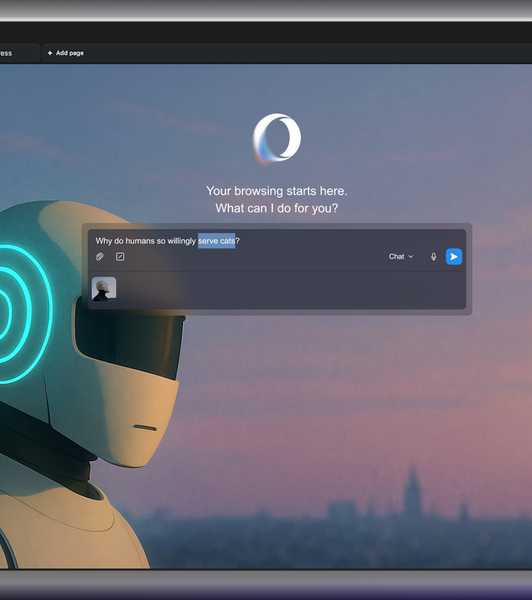Switch to the partially visible left tab
532x600 pixels.
[x=18, y=53]
